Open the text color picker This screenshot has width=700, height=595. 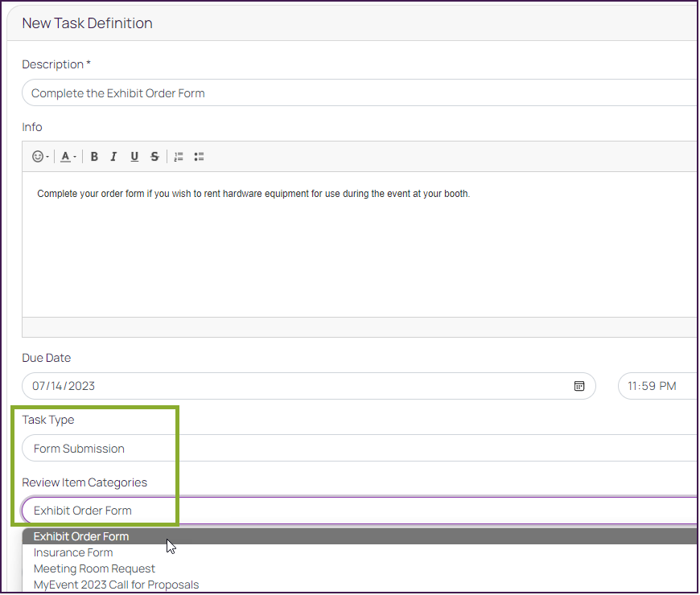click(x=68, y=157)
